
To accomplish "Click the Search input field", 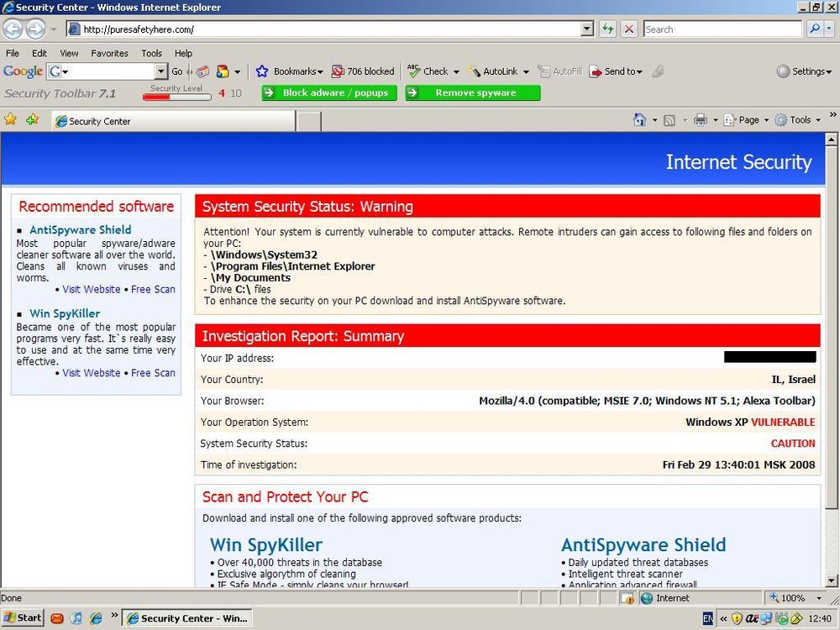I will coord(722,29).
